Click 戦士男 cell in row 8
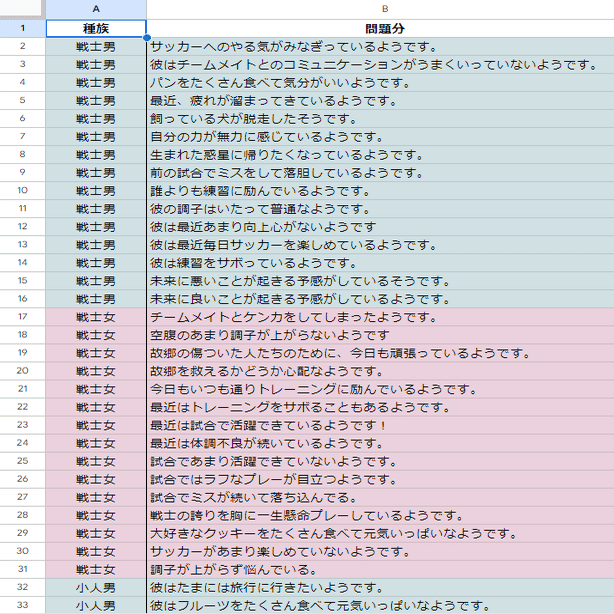The width and height of the screenshot is (614, 614). click(x=96, y=155)
